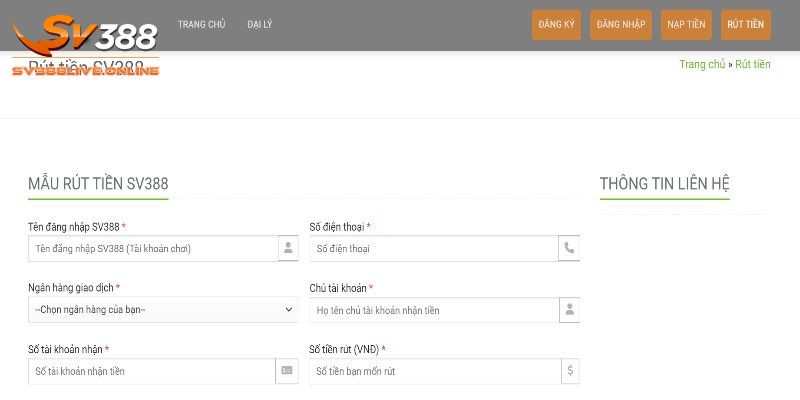The height and width of the screenshot is (400, 800).
Task: Click the RÚT TIỀN button
Action: tap(746, 24)
